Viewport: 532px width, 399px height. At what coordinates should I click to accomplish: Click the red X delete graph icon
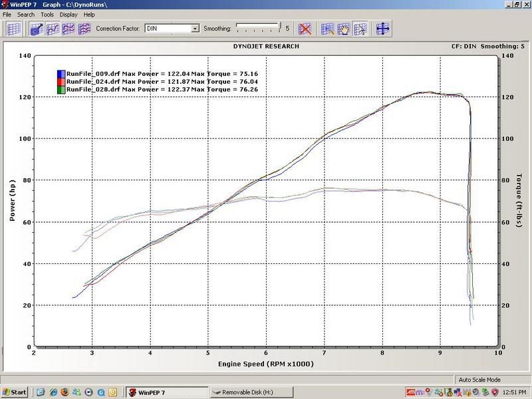click(x=305, y=29)
